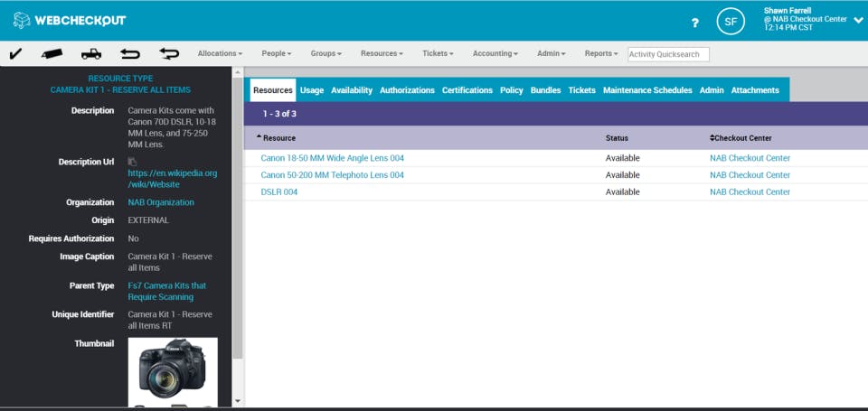This screenshot has width=868, height=411.
Task: Switch to the Maintenance Schedules tab
Action: coord(647,90)
